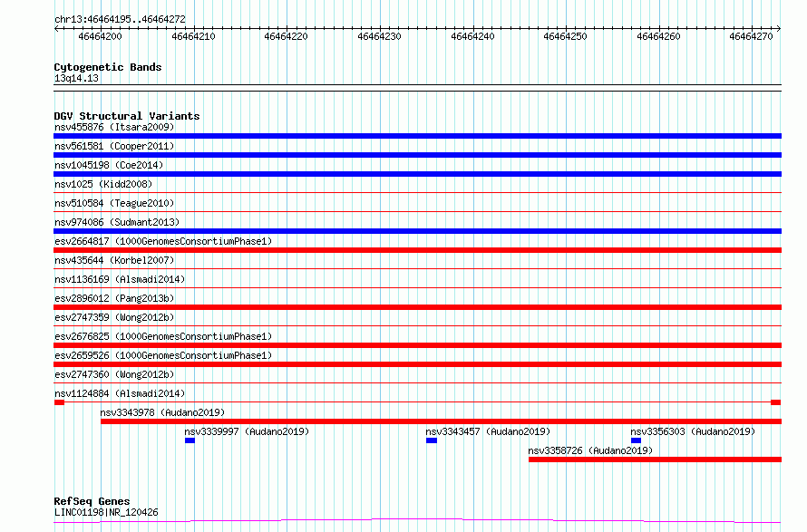Open the nsv510584 (Teague2010) variant
The width and height of the screenshot is (807, 532).
click(114, 203)
